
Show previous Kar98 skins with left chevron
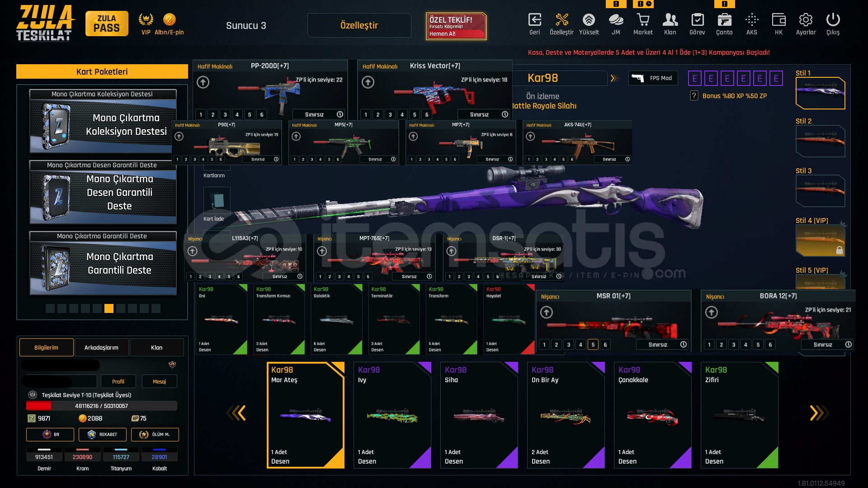tap(238, 413)
